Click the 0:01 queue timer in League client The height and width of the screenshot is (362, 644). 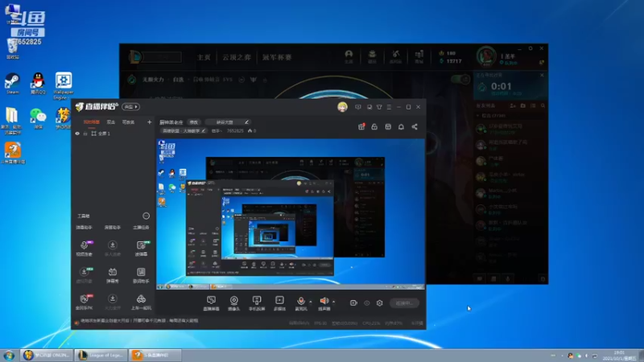(501, 87)
